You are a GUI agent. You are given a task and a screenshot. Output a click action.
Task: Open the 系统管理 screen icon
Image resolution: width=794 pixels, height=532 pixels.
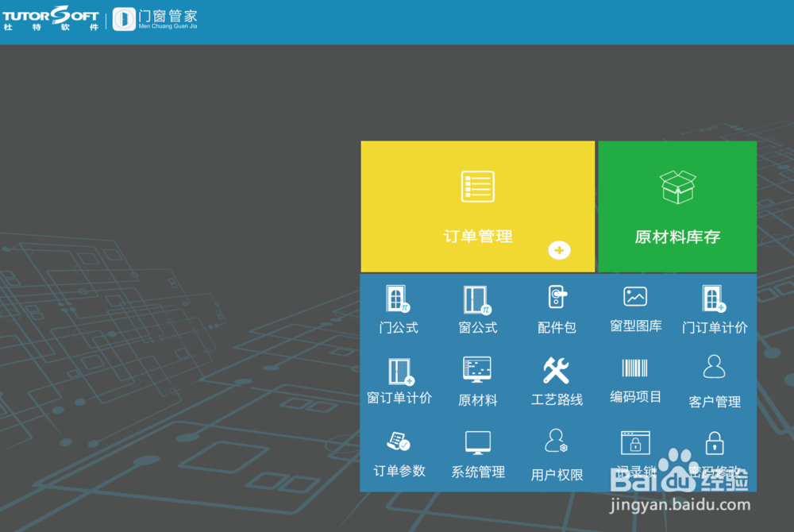point(477,443)
